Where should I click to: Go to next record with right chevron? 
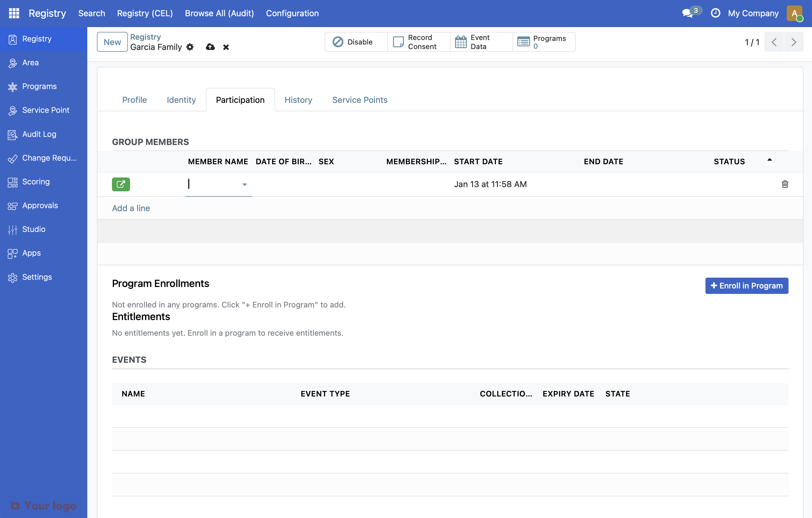click(794, 42)
